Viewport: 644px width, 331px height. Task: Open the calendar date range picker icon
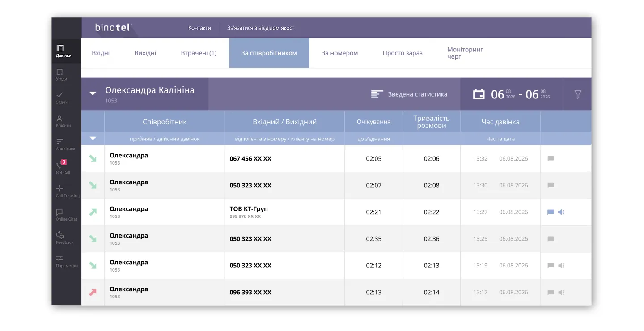coord(479,94)
